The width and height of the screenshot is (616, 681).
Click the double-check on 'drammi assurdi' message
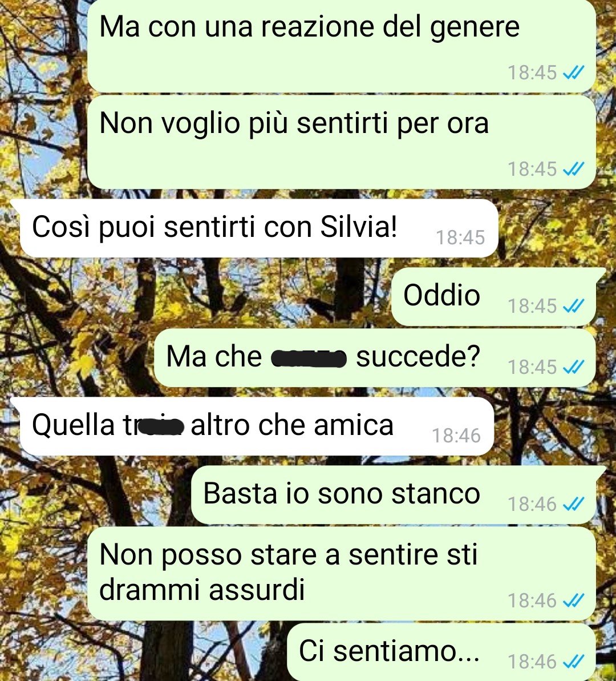(573, 601)
